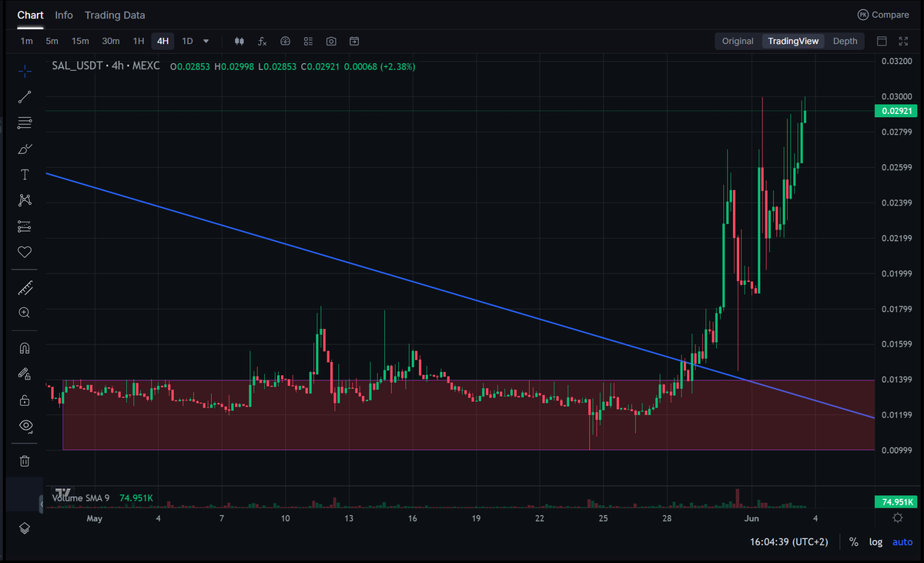Screen dimensions: 924x563
Task: Open the chart patterns tool
Action: tap(25, 200)
